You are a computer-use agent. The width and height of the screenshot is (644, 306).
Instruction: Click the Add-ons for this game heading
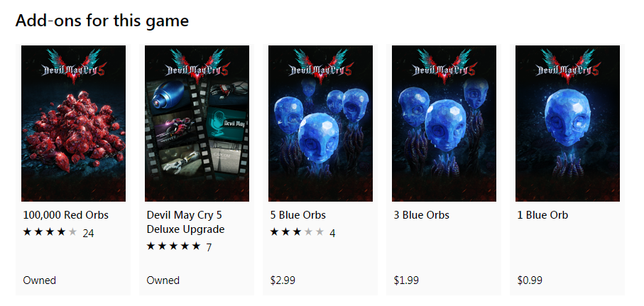(x=102, y=20)
